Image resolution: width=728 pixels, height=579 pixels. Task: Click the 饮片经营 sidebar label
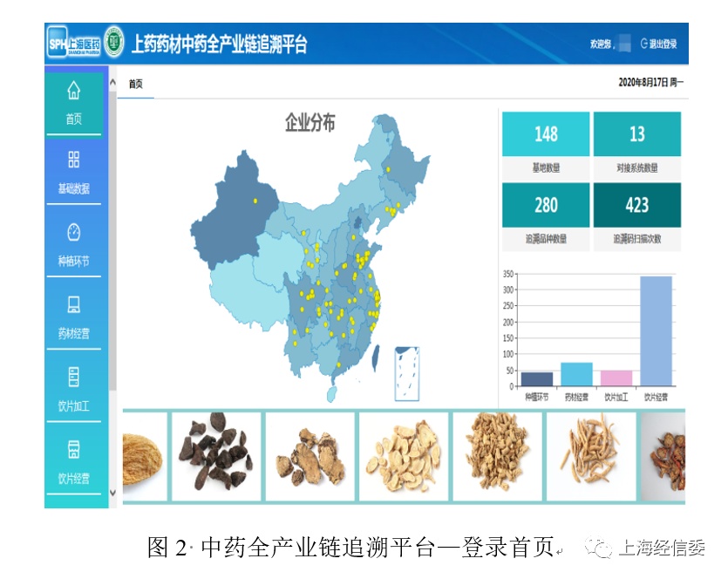pos(74,478)
